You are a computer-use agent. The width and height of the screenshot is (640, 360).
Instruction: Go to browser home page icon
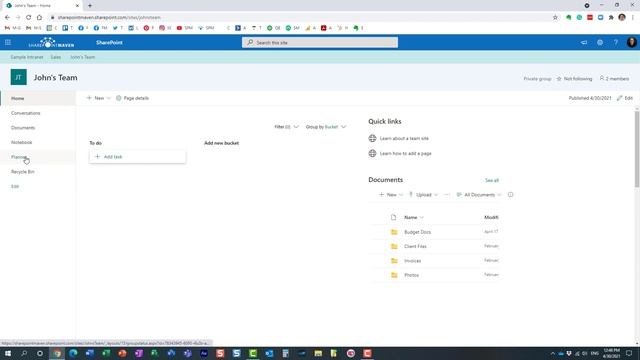[x=39, y=17]
